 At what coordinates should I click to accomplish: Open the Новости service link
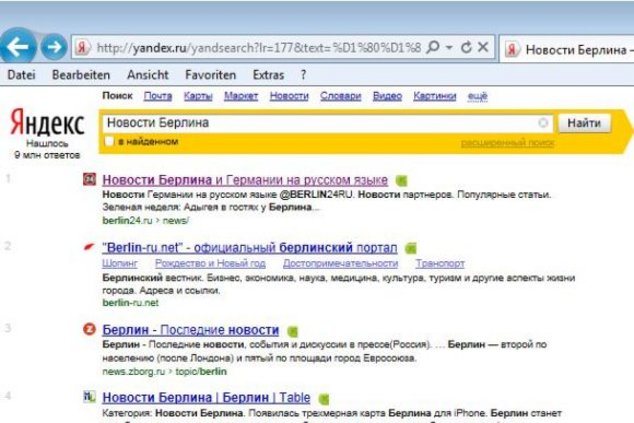click(289, 96)
